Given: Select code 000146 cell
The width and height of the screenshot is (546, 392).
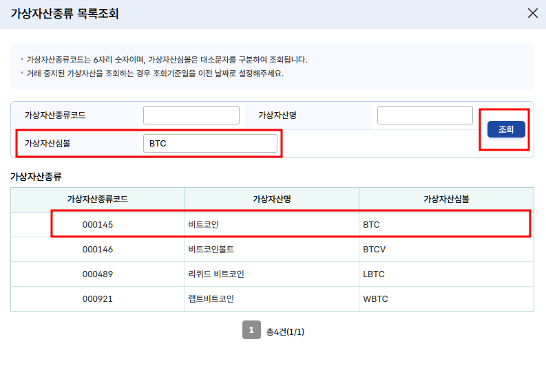Looking at the screenshot, I should click(98, 250).
